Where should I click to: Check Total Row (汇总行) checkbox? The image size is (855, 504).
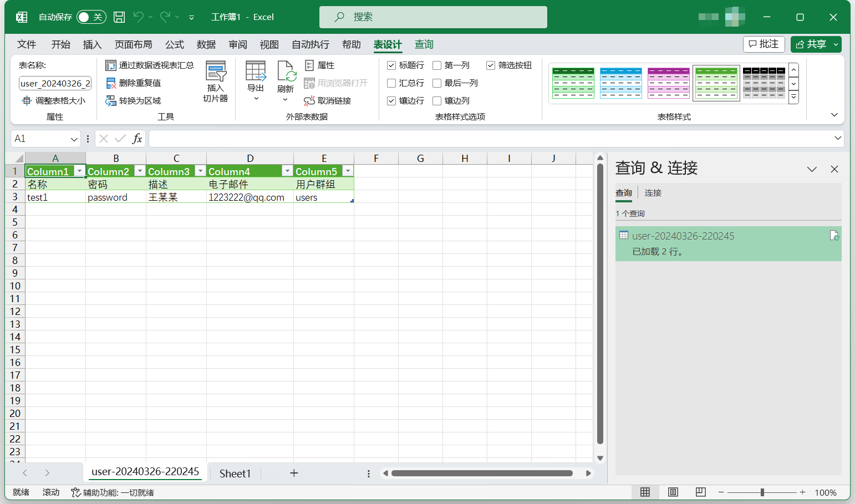(391, 83)
